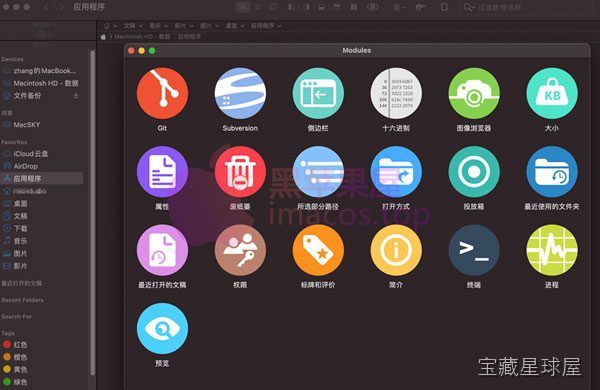Screen dimensions: 600x390
Task: Open 影片 in sidebar Favorites
Action: click(15, 266)
